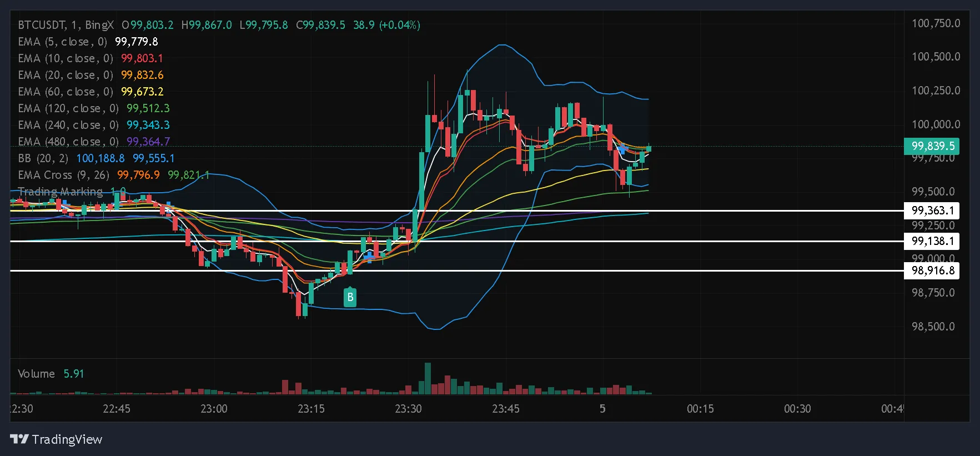Click the horizontal line label 98,916.8
Screen dimensions: 980x456
[x=932, y=270]
